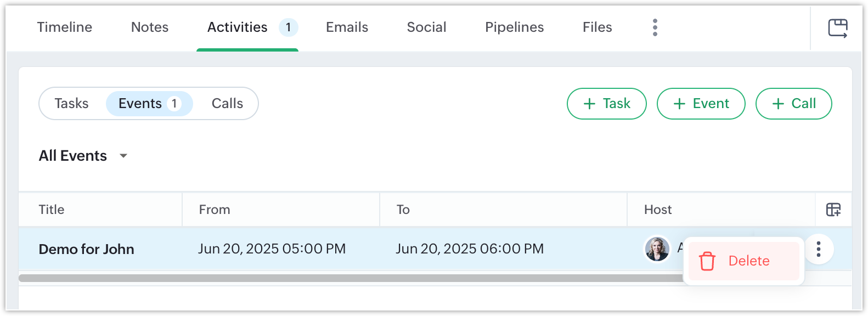Viewport: 868px width, 316px height.
Task: Choose Delete from the context menu
Action: coord(743,261)
